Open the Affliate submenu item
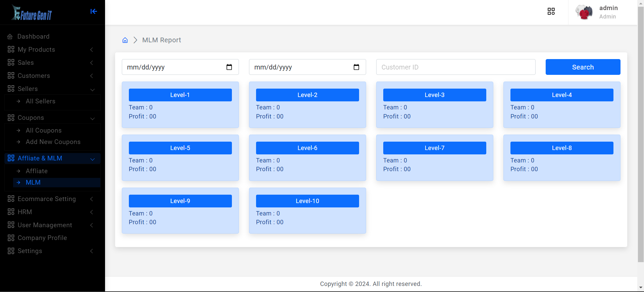The width and height of the screenshot is (644, 292). (x=37, y=171)
